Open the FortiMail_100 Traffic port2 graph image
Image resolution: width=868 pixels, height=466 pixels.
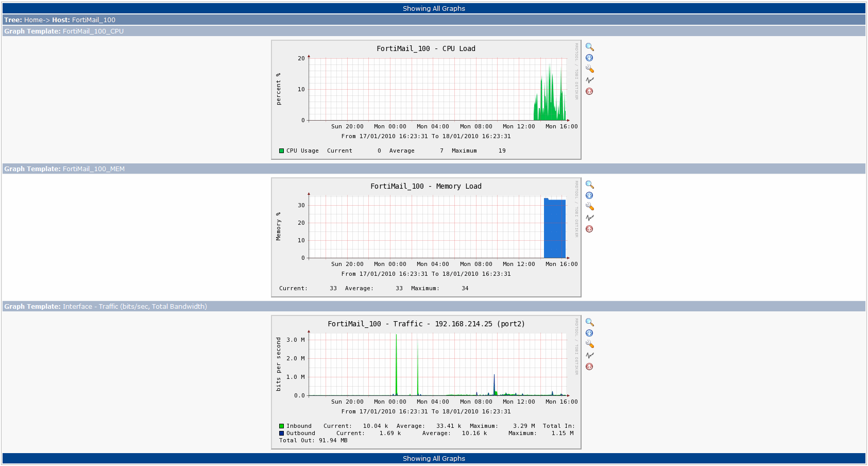coord(426,382)
